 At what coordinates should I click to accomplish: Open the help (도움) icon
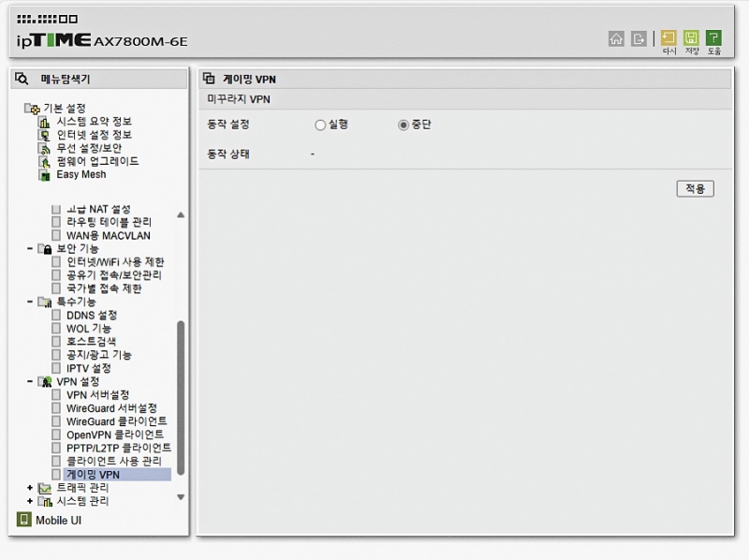coord(714,38)
